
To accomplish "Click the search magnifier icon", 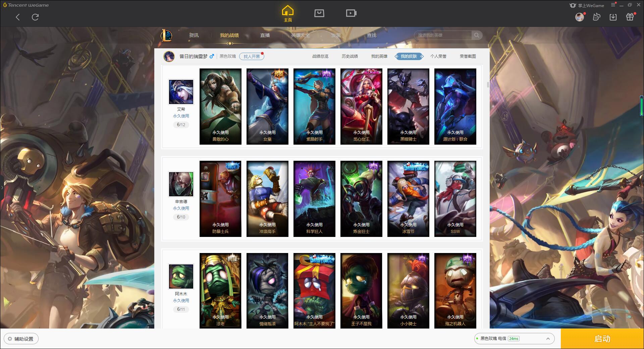I will pos(476,35).
